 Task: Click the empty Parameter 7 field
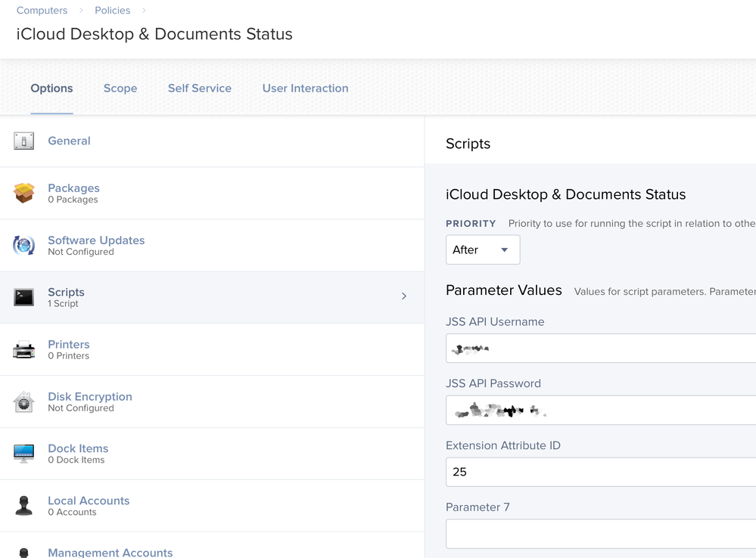pos(601,533)
